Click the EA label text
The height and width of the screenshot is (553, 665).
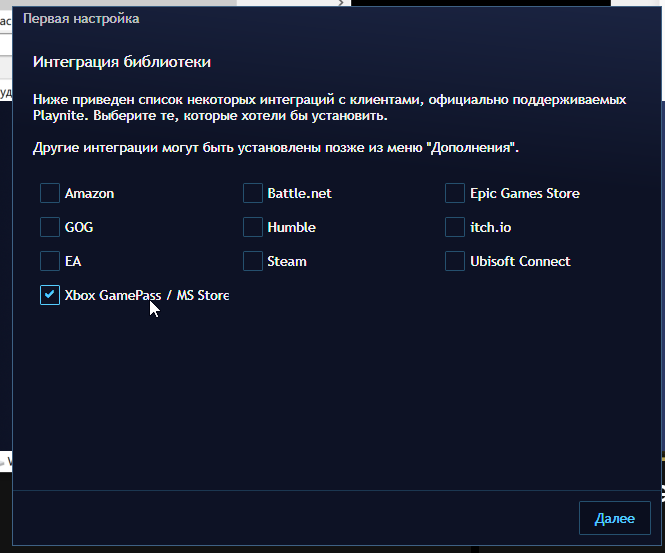click(x=73, y=261)
